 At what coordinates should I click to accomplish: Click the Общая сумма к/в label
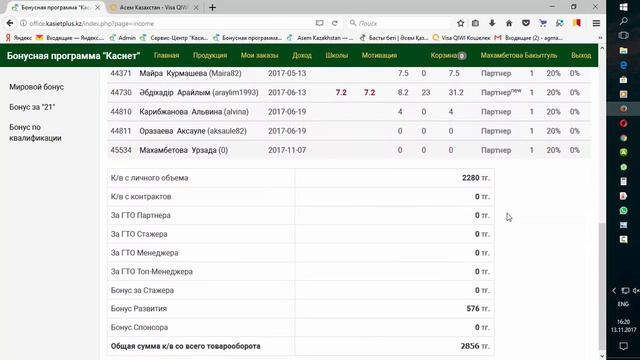coord(185,346)
